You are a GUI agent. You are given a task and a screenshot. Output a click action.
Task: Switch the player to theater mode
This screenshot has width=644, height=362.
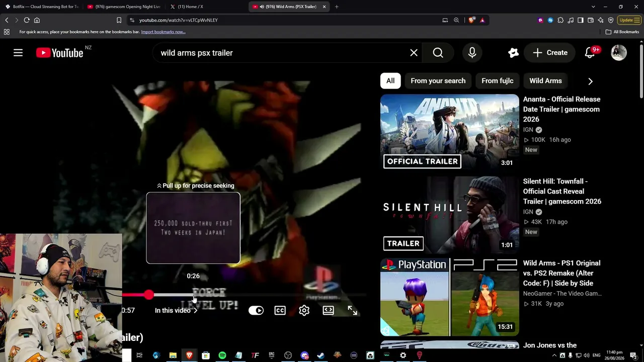[328, 311]
